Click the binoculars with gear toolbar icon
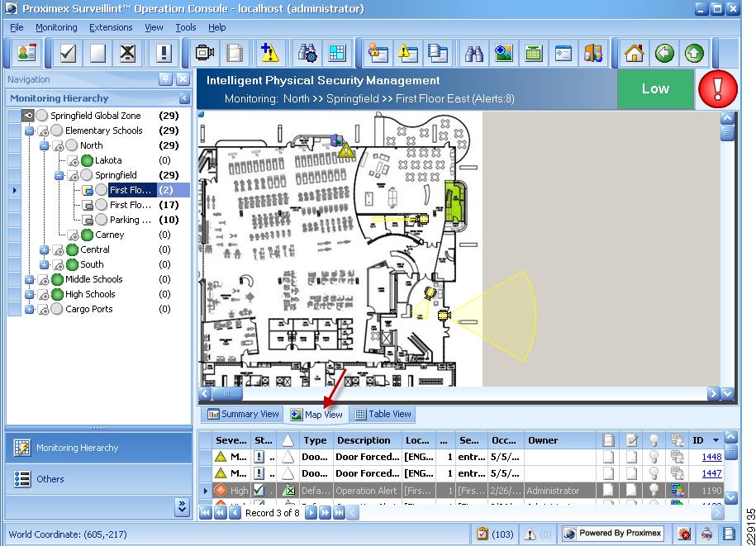This screenshot has height=546, width=756. coord(307,53)
